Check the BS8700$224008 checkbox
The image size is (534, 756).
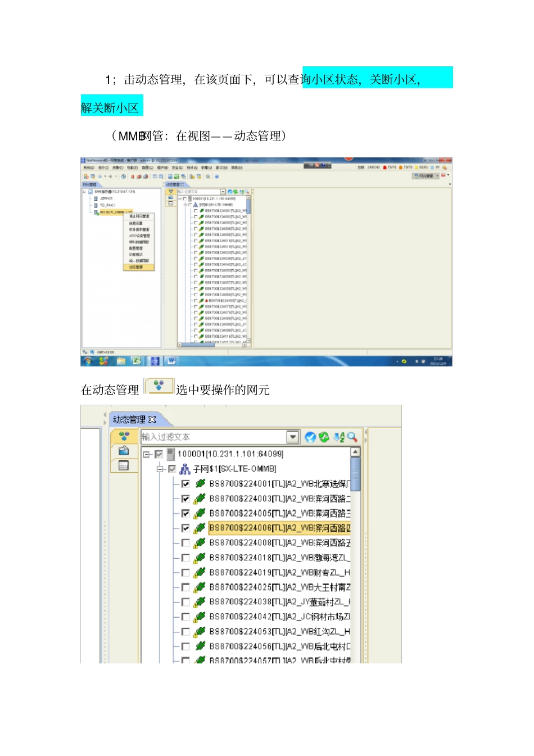coord(185,542)
